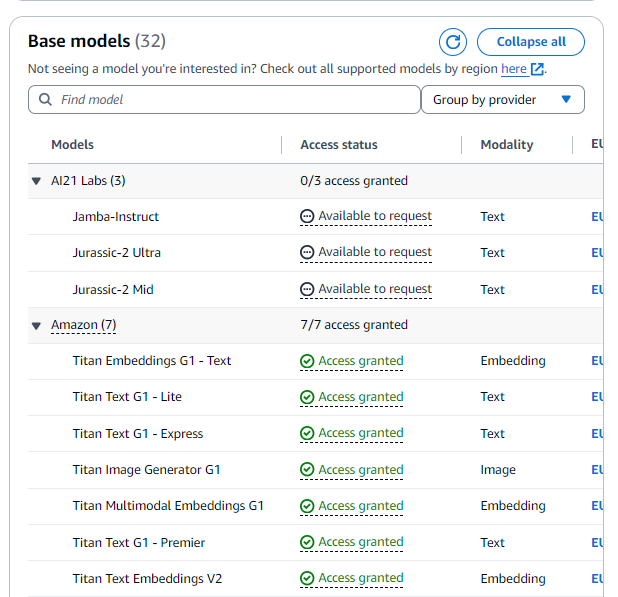Collapse the AI21 Labs (3) group
This screenshot has height=597, width=618.
37,181
